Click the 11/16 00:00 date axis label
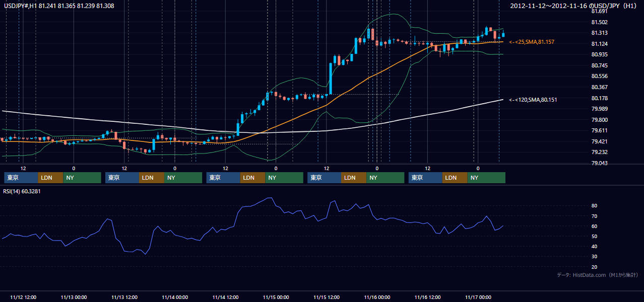 pos(377,297)
